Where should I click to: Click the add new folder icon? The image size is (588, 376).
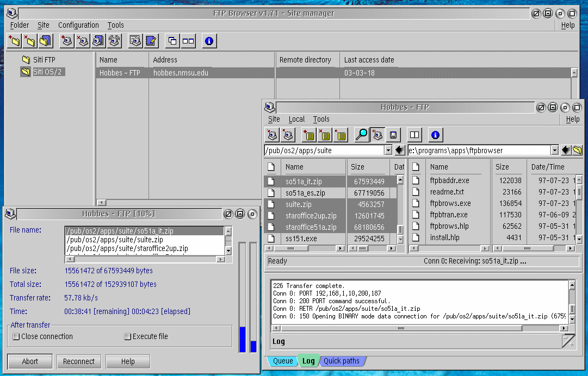click(x=14, y=41)
